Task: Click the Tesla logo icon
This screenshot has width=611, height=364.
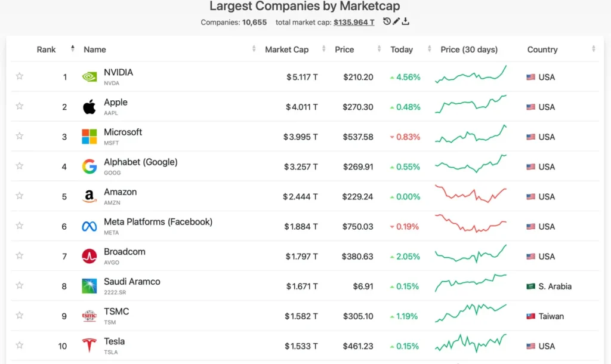Action: tap(90, 346)
